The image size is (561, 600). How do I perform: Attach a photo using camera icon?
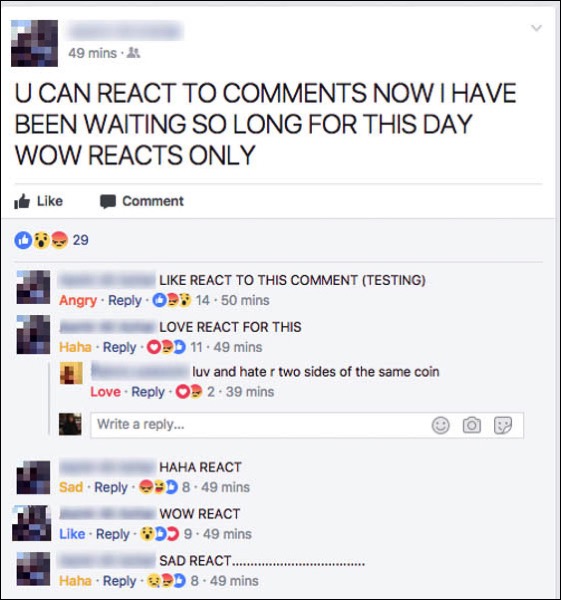tap(471, 425)
